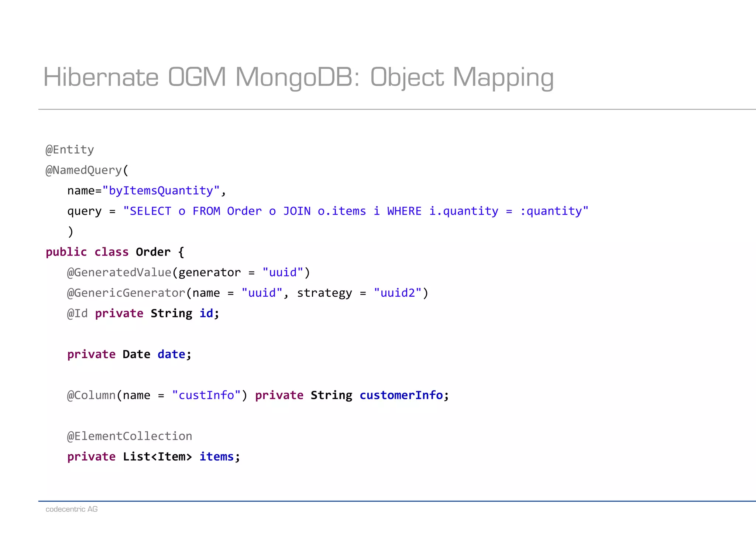Click the '@Column' annotation
Image resolution: width=756 pixels, height=534 pixels.
91,395
